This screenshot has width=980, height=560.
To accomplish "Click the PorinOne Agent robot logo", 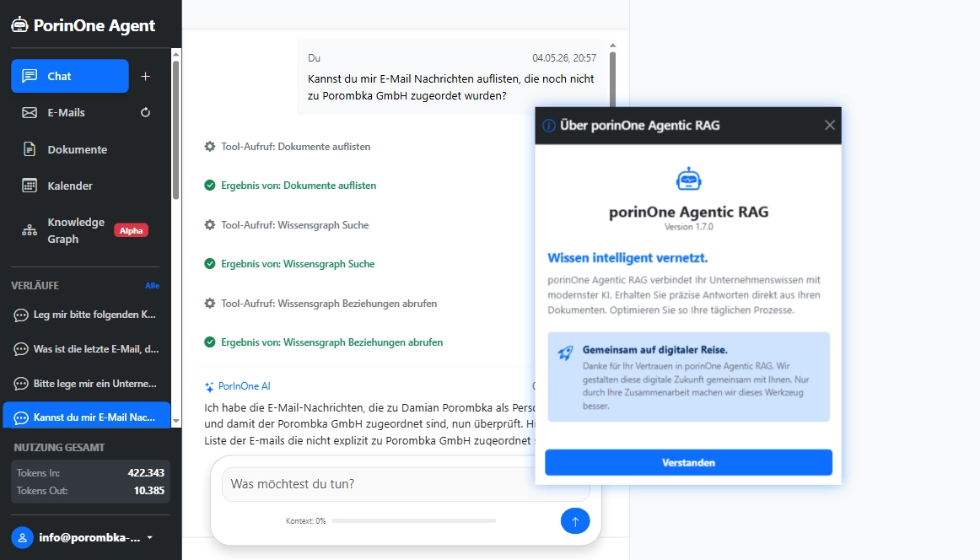I will pos(20,25).
